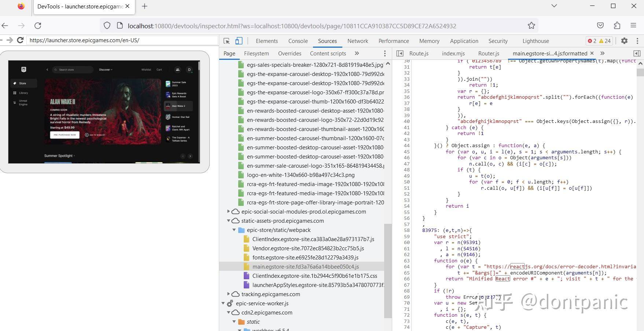644x331 pixels.
Task: Expand the tracking.epicgames.com node
Action: [x=228, y=294]
